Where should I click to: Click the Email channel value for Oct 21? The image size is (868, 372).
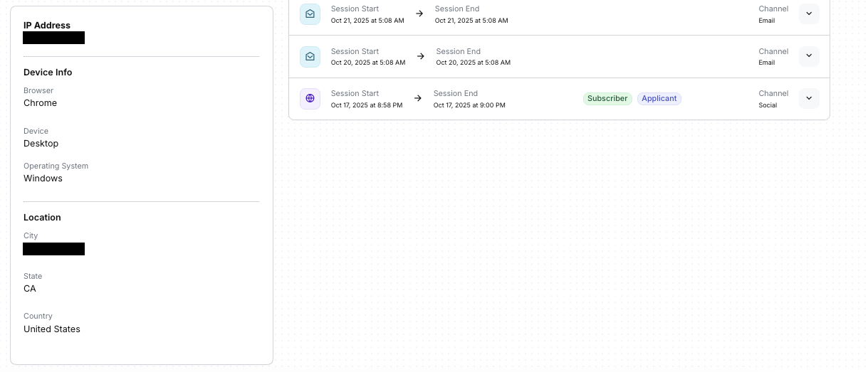pyautogui.click(x=766, y=21)
